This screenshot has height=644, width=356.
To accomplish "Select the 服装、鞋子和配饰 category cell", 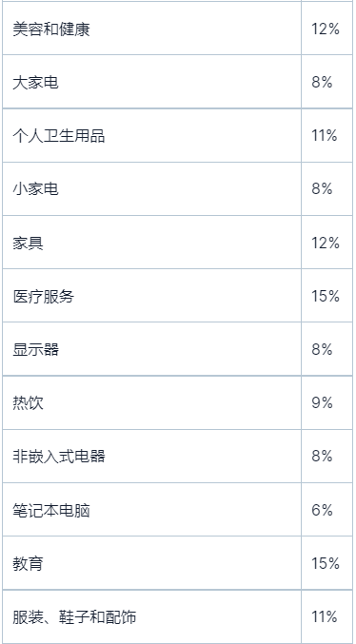I will coord(151,616).
